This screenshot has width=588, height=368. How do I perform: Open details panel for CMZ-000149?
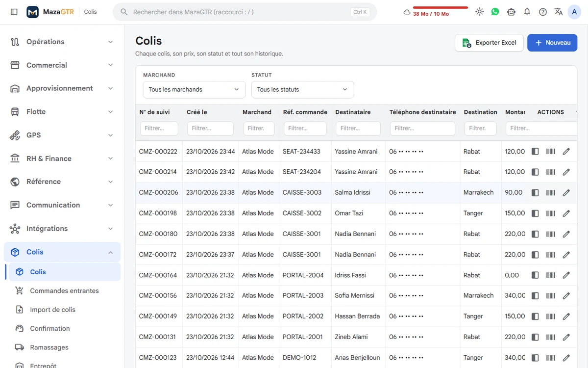(x=535, y=316)
